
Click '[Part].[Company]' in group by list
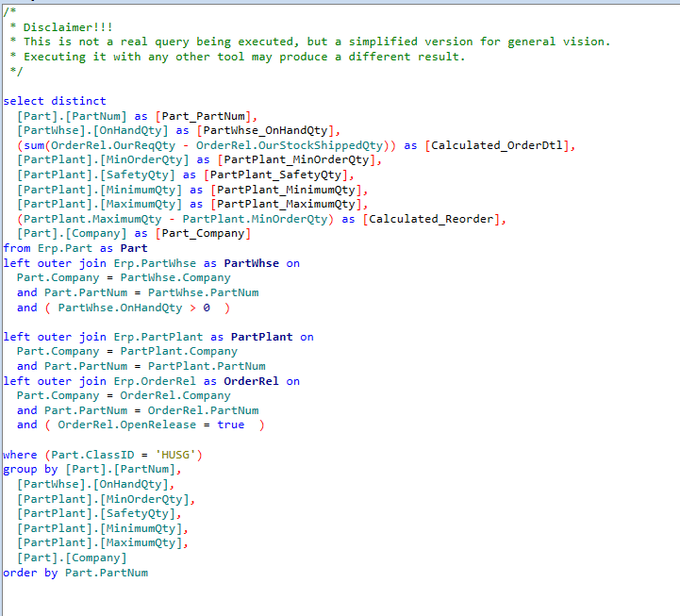72,558
